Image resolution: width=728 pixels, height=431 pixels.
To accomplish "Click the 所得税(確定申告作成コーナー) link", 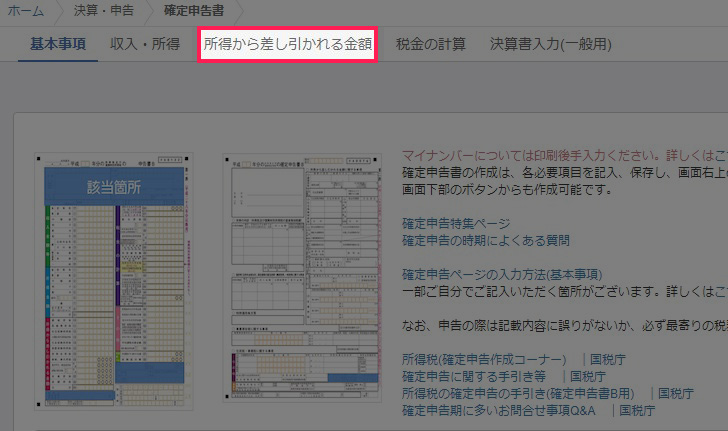I will point(486,359).
